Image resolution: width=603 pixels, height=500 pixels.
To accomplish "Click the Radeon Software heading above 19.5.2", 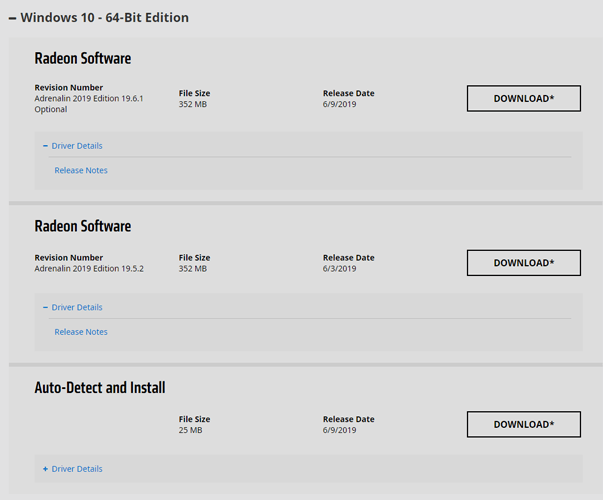I will (x=83, y=226).
